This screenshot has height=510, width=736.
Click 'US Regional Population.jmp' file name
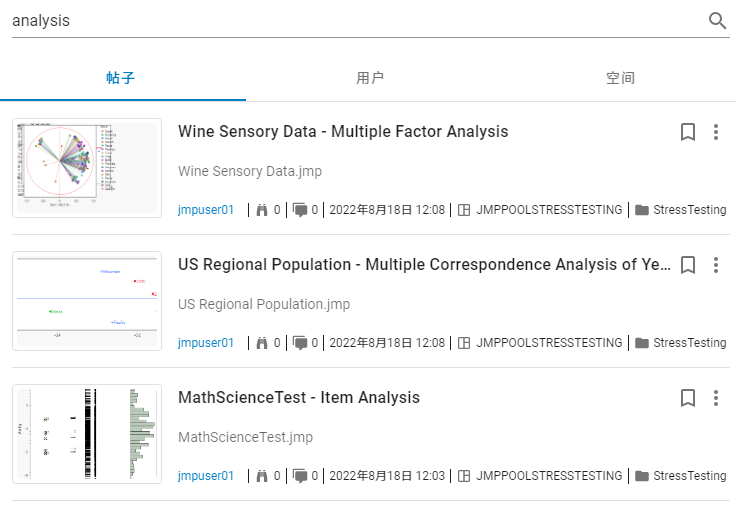tap(264, 304)
